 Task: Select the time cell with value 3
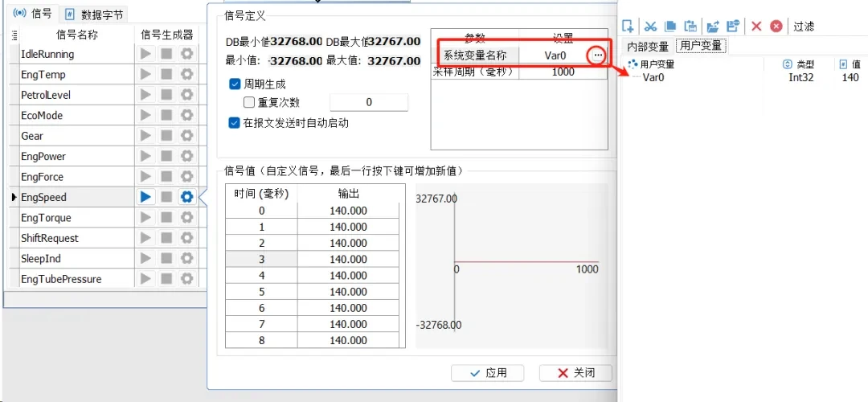click(x=261, y=259)
